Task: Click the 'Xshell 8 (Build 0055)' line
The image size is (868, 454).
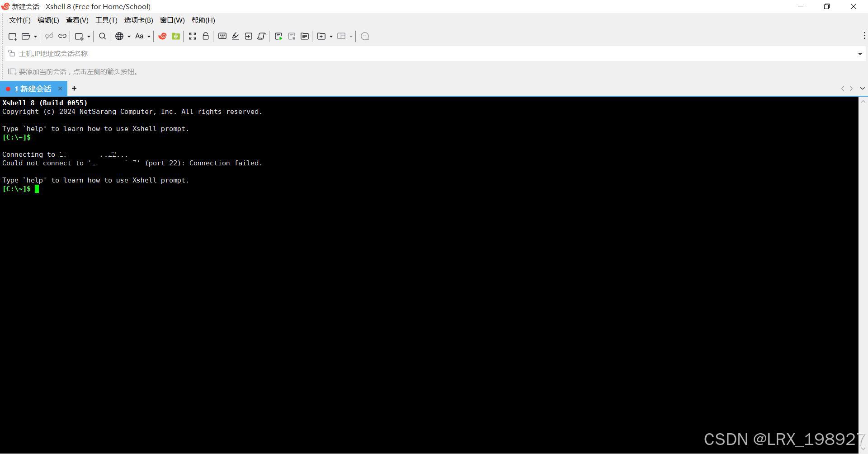Action: click(45, 103)
